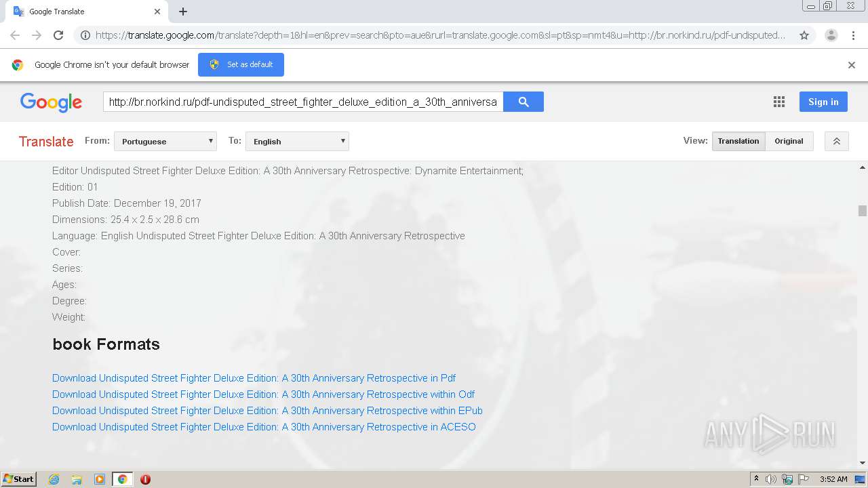
Task: Collapse the translate toolbar with double-chevron
Action: [837, 141]
